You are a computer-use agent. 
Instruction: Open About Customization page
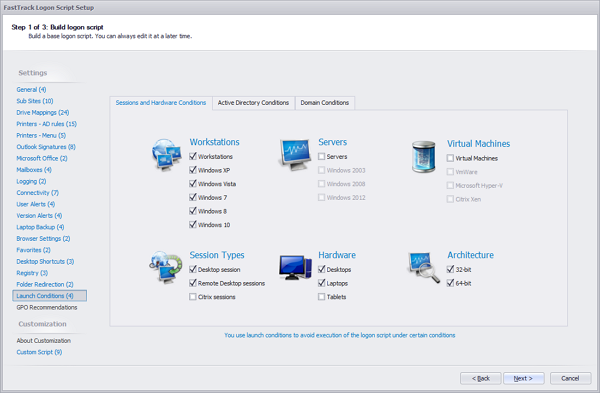pyautogui.click(x=43, y=341)
